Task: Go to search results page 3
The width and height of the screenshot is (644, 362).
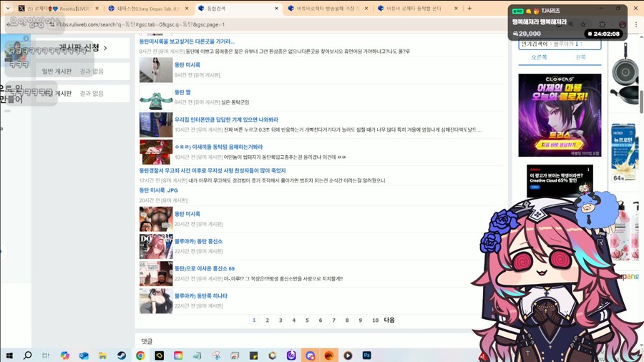Action: pos(280,320)
